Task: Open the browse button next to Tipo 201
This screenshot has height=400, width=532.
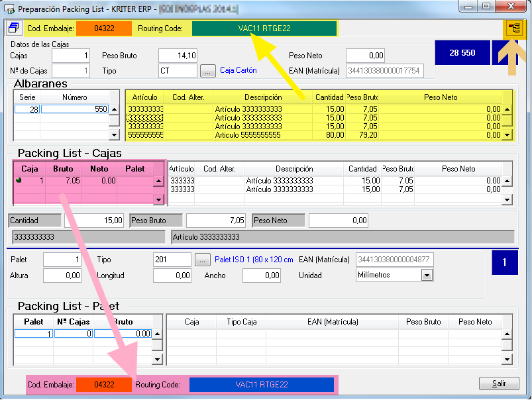Action: click(x=203, y=260)
